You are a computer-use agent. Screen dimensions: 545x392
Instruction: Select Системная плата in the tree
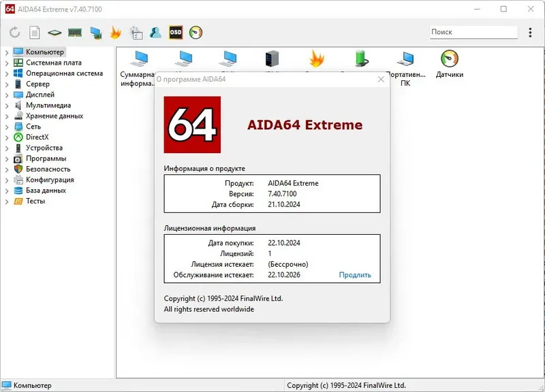coord(54,63)
